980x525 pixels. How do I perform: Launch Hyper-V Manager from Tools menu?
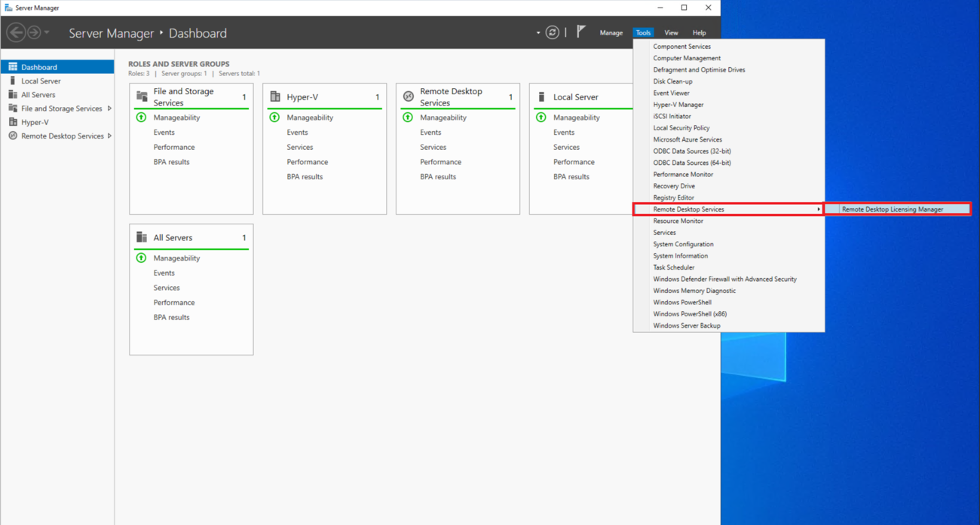click(728, 105)
